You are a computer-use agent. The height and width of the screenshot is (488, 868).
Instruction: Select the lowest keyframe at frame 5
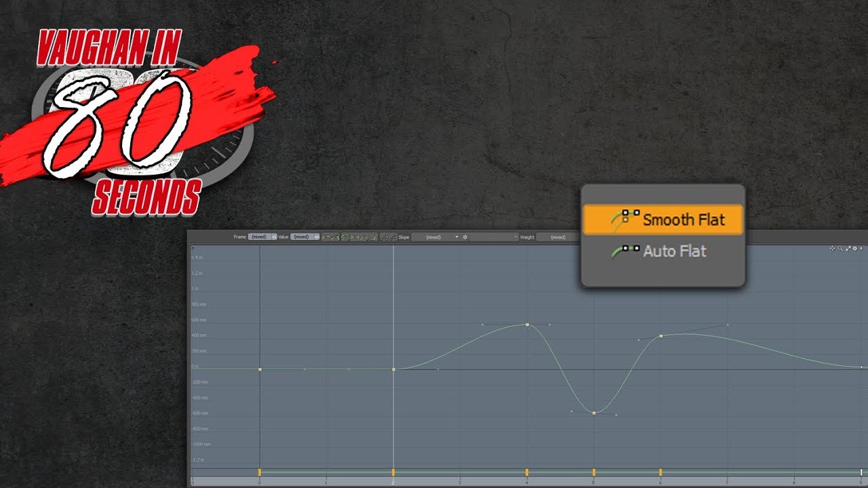[594, 413]
